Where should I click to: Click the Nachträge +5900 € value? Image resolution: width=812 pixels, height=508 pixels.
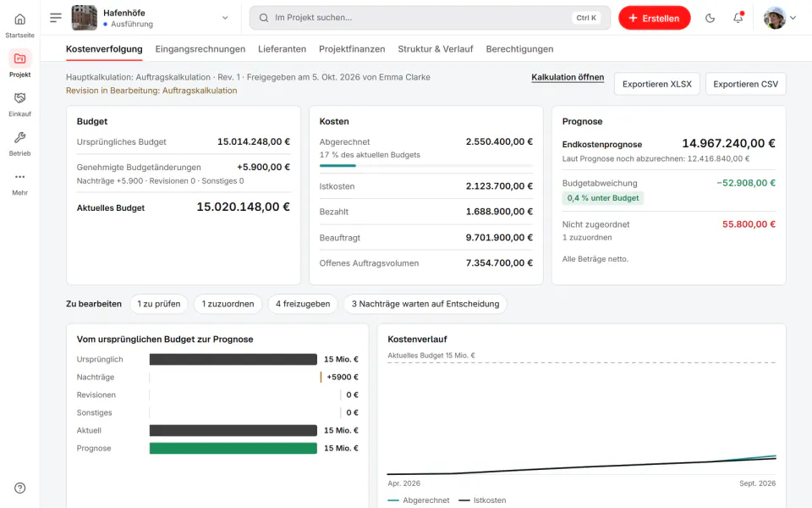[x=343, y=377]
